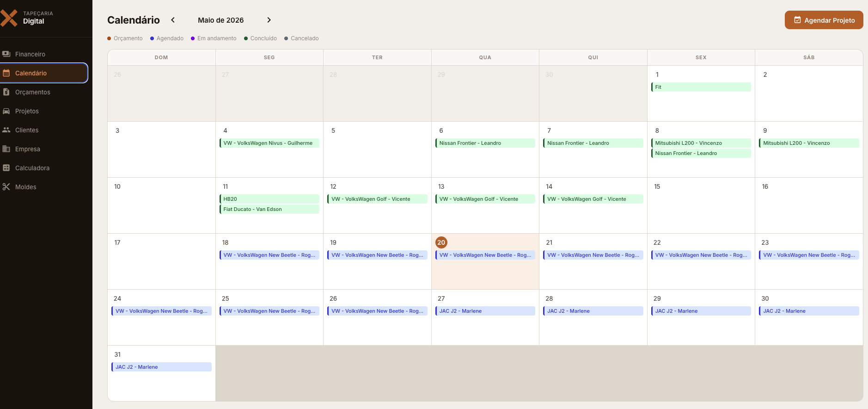Viewport: 868px width, 409px height.
Task: Open VW Nivus - Guilherme event on May 4
Action: (x=269, y=143)
